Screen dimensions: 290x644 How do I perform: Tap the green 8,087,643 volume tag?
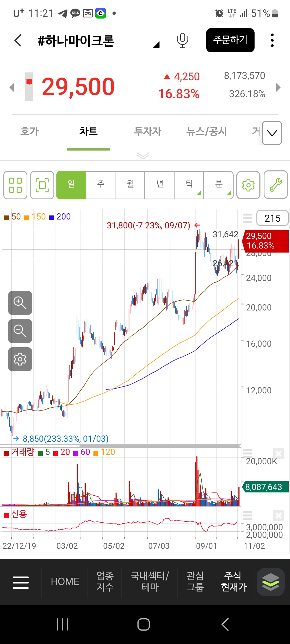pyautogui.click(x=265, y=487)
